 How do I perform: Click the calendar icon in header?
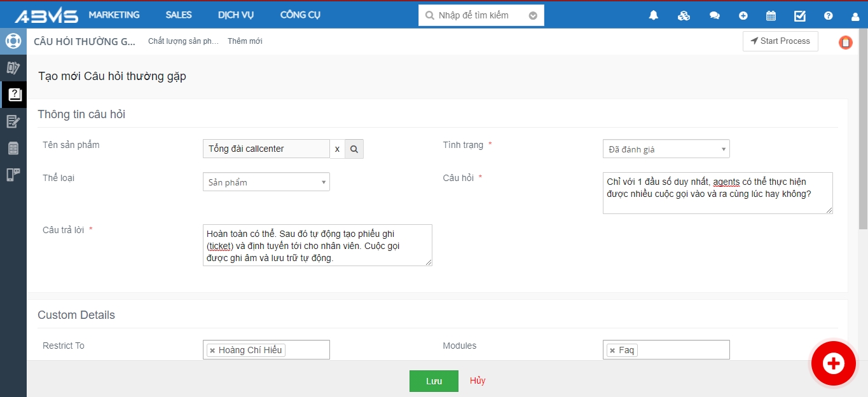[771, 16]
